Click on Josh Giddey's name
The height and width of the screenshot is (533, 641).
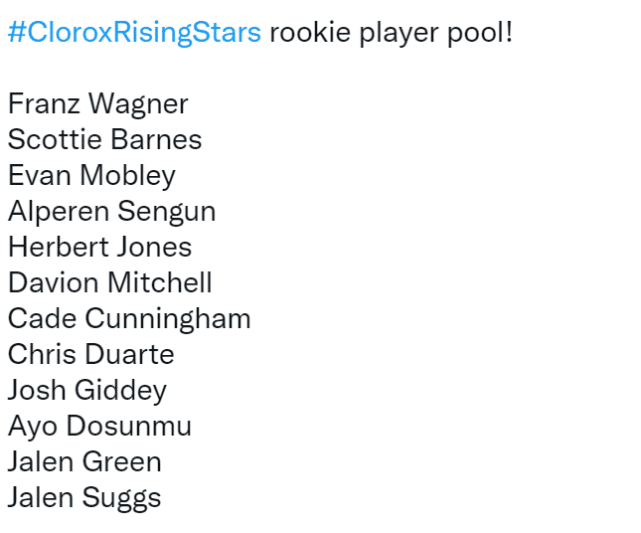point(87,391)
